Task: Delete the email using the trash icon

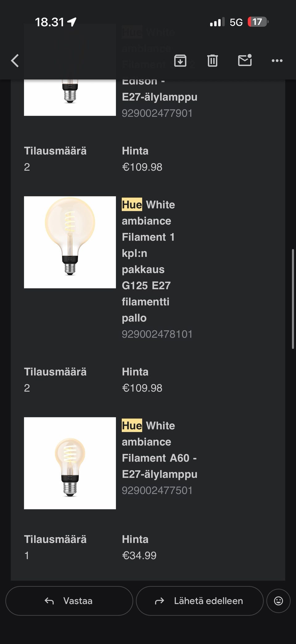Action: point(212,61)
